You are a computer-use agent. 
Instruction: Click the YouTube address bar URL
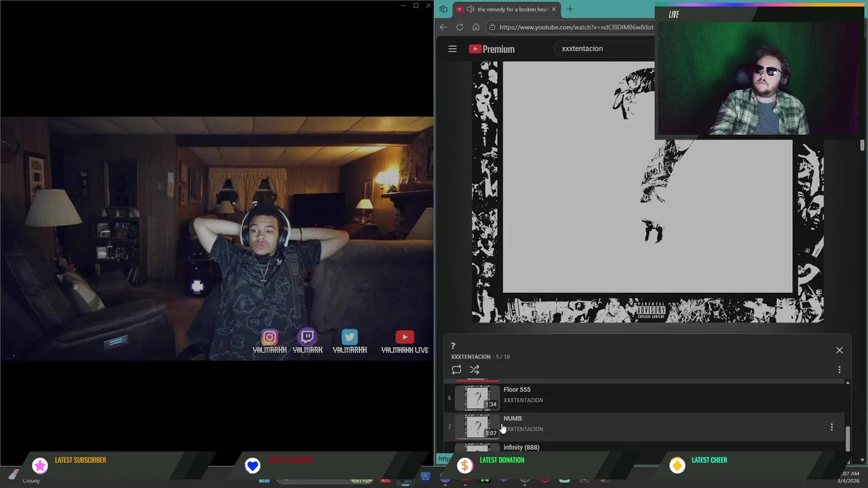(x=576, y=27)
